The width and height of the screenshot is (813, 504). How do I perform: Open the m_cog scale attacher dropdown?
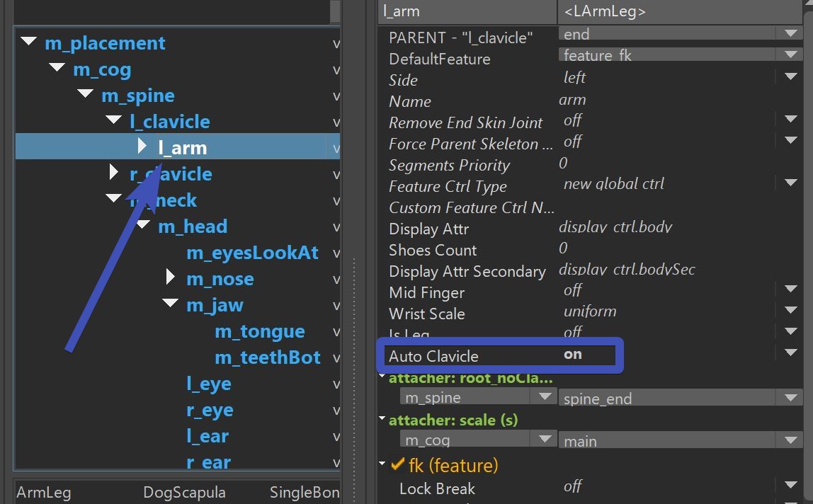tap(478, 440)
